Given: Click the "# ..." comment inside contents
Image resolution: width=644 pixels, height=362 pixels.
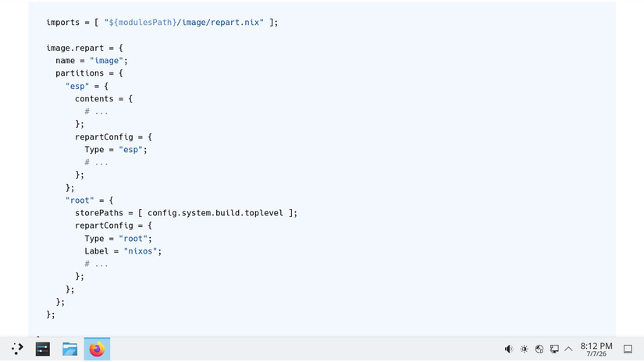Looking at the screenshot, I should pos(96,112).
